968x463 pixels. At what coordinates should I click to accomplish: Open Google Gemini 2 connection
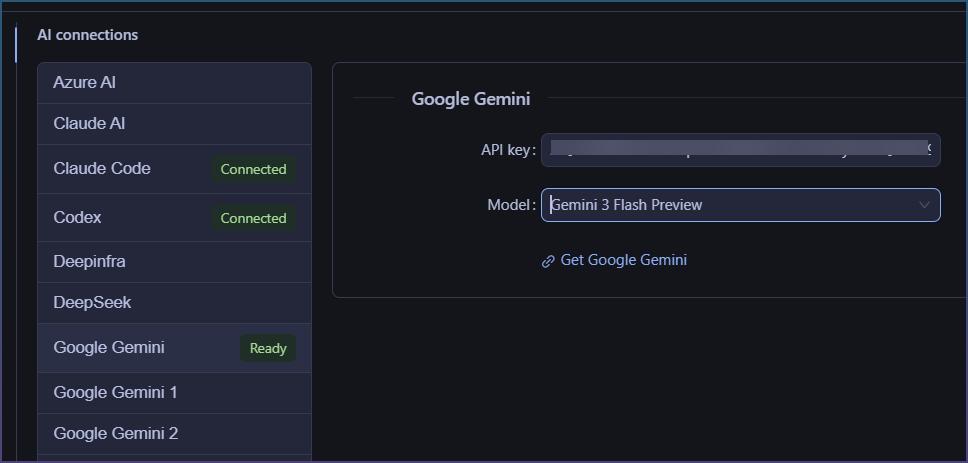[174, 434]
